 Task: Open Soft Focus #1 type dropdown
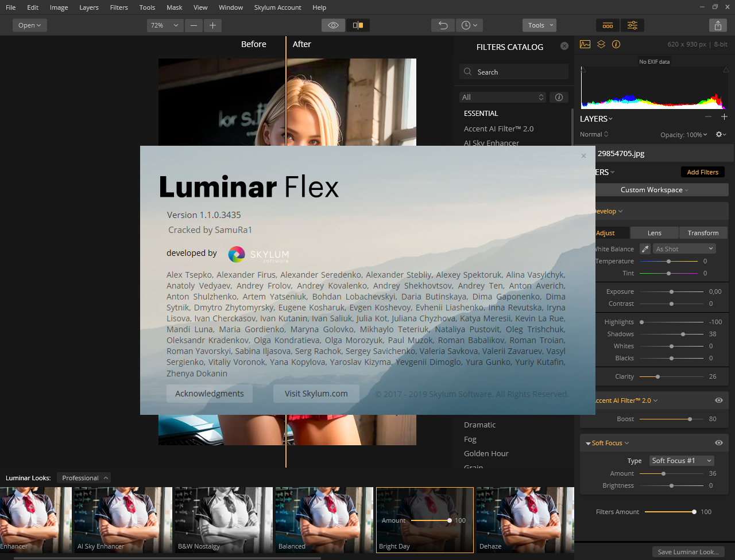[682, 461]
